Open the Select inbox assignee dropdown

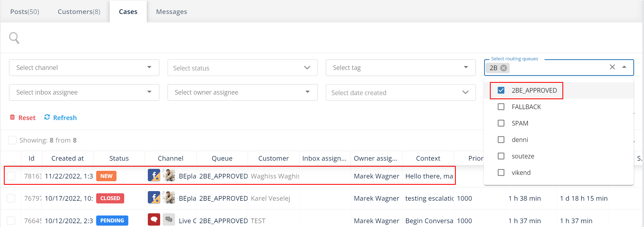coord(84,92)
